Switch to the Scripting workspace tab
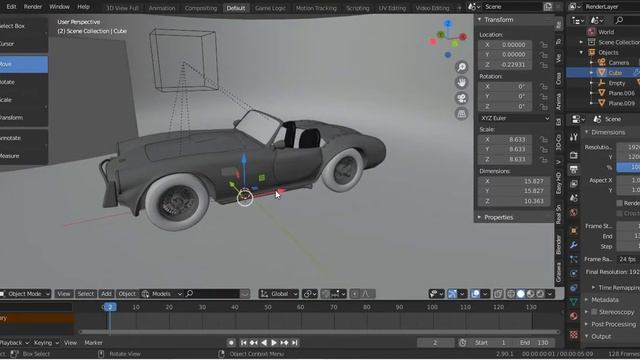Image resolution: width=640 pixels, height=360 pixels. click(358, 8)
